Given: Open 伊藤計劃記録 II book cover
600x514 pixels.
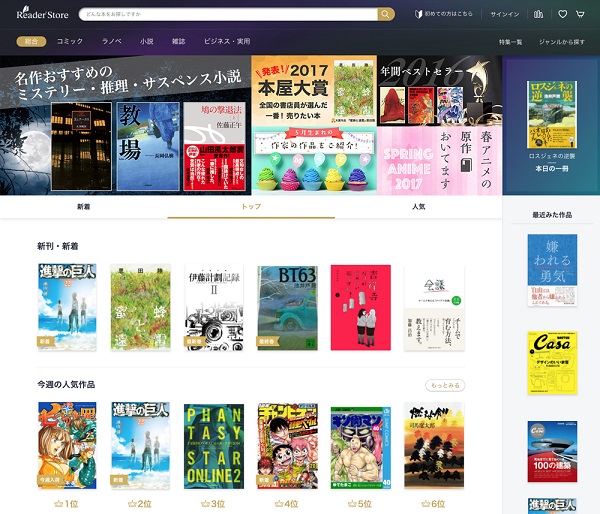Looking at the screenshot, I should point(214,307).
